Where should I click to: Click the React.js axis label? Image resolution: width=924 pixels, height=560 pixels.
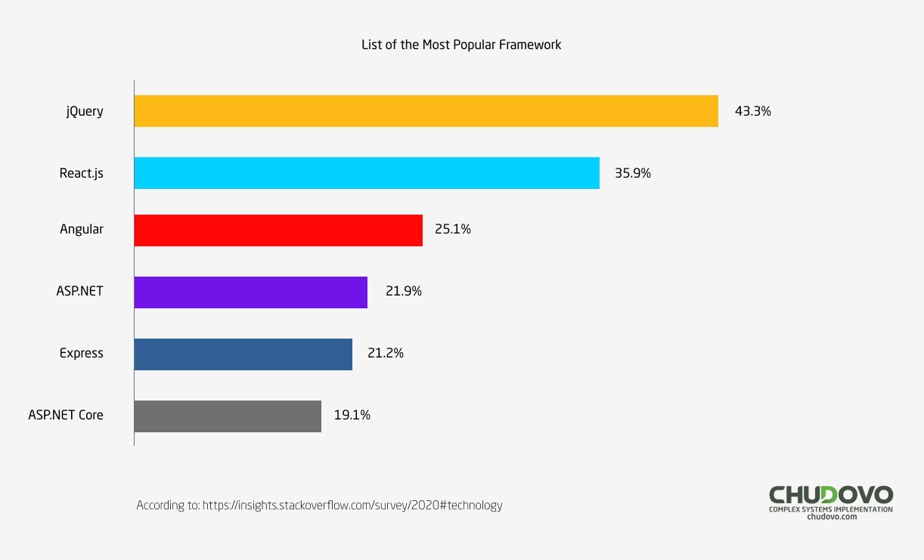pos(81,173)
